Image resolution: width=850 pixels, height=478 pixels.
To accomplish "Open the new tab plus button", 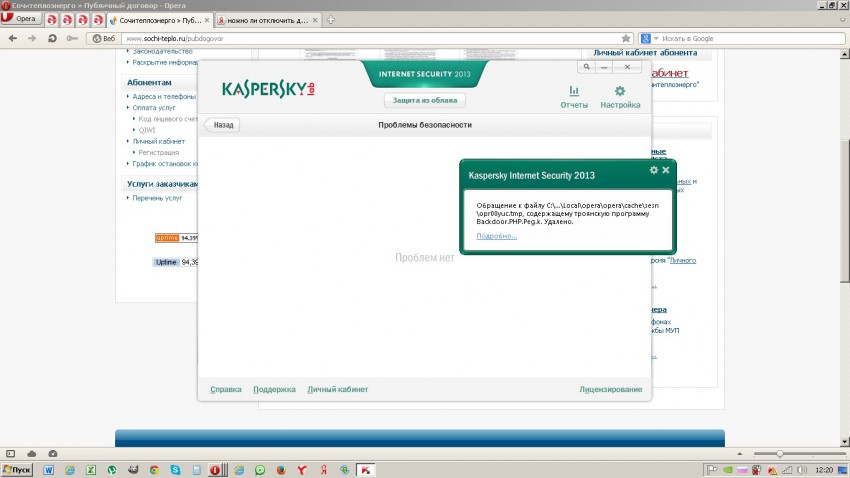I will (x=331, y=20).
